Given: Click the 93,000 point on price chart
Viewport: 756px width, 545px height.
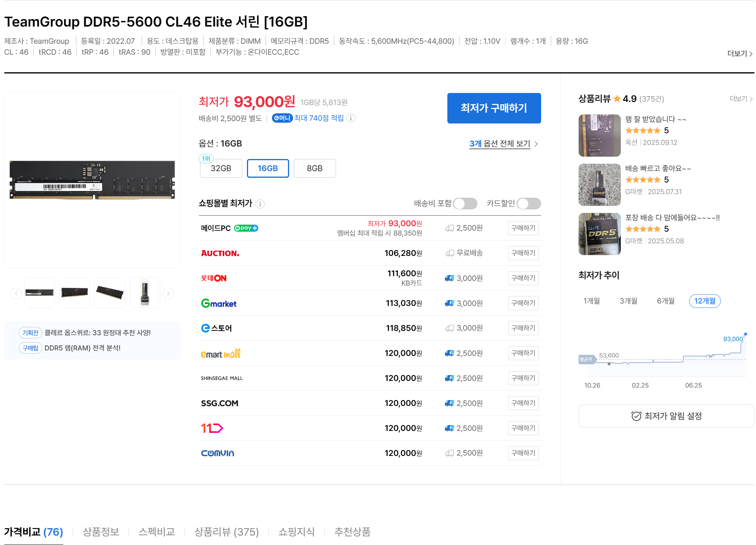Looking at the screenshot, I should click(745, 334).
